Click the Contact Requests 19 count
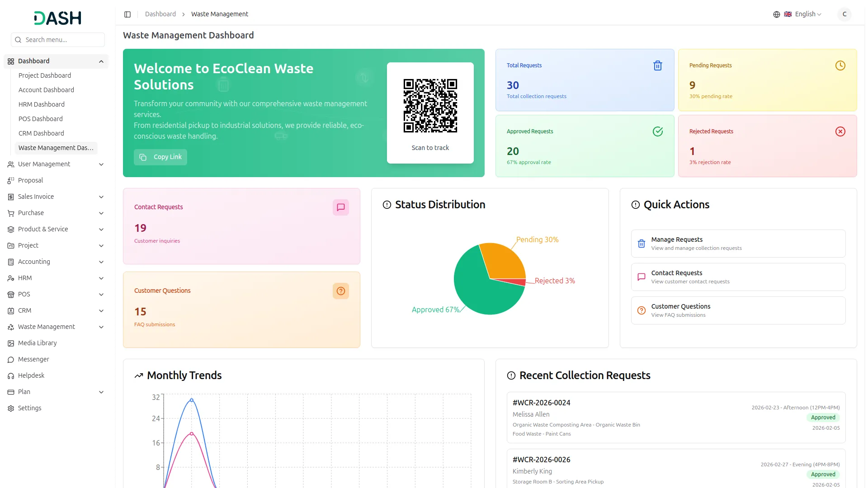This screenshot has width=868, height=488. coord(140,229)
